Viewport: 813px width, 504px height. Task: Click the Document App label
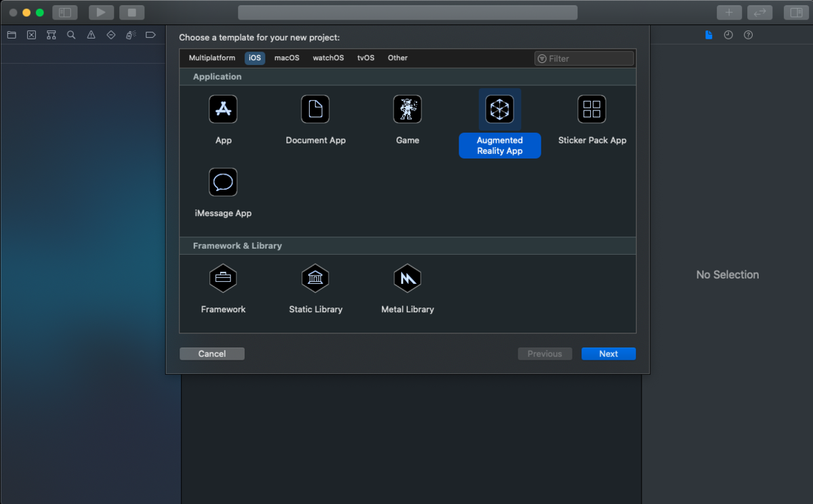(316, 140)
